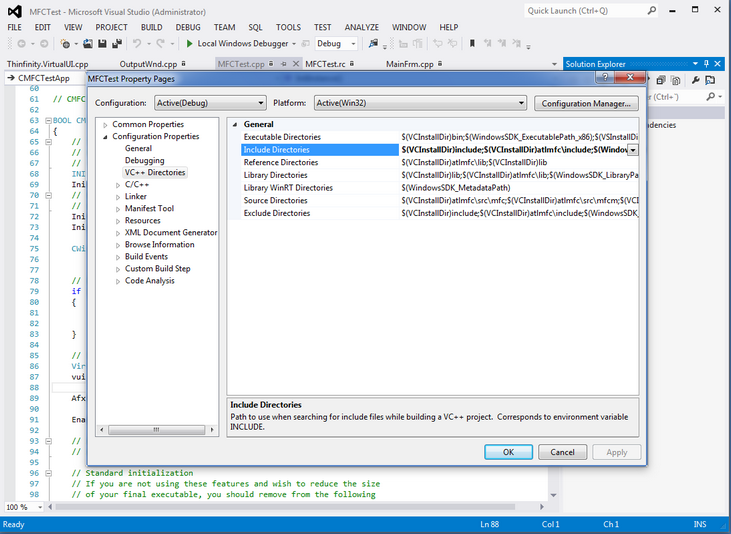Expand the Manifest Tool tree node

coord(118,209)
